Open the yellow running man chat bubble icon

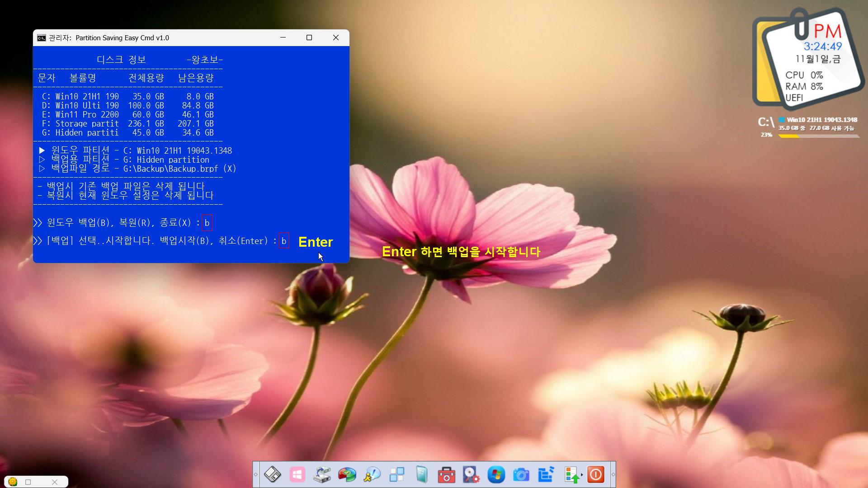(x=372, y=474)
